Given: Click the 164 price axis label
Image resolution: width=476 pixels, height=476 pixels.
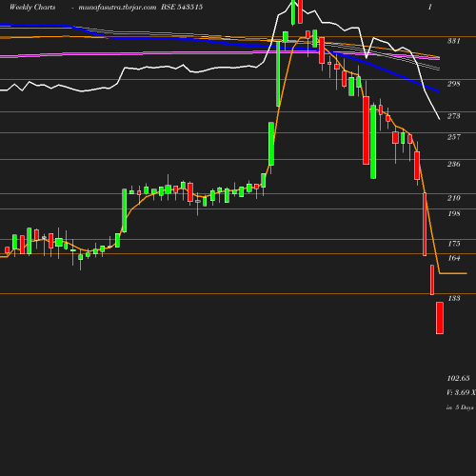Looking at the screenshot, I should pos(454,258).
